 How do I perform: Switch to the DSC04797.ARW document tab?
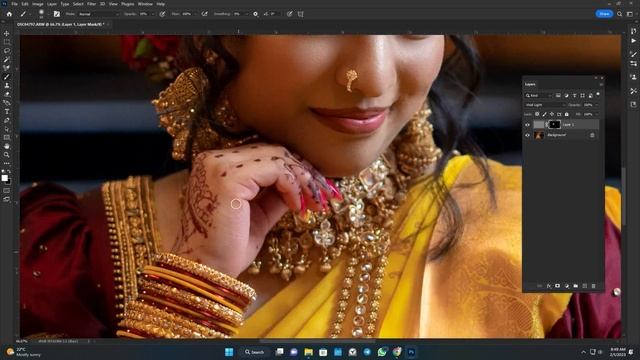[60, 24]
